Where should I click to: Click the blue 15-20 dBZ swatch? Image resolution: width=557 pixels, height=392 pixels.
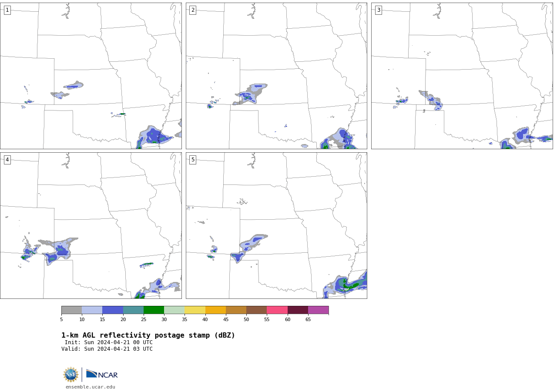click(113, 310)
